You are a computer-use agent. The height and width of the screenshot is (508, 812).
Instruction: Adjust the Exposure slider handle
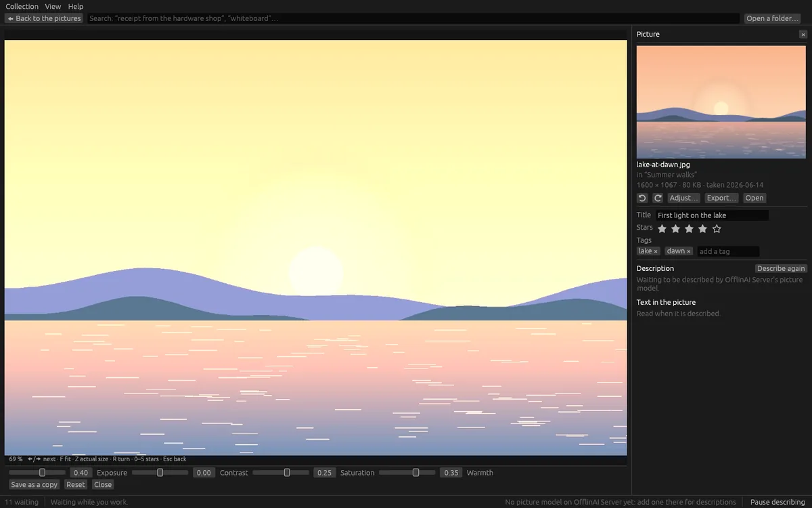[43, 473]
